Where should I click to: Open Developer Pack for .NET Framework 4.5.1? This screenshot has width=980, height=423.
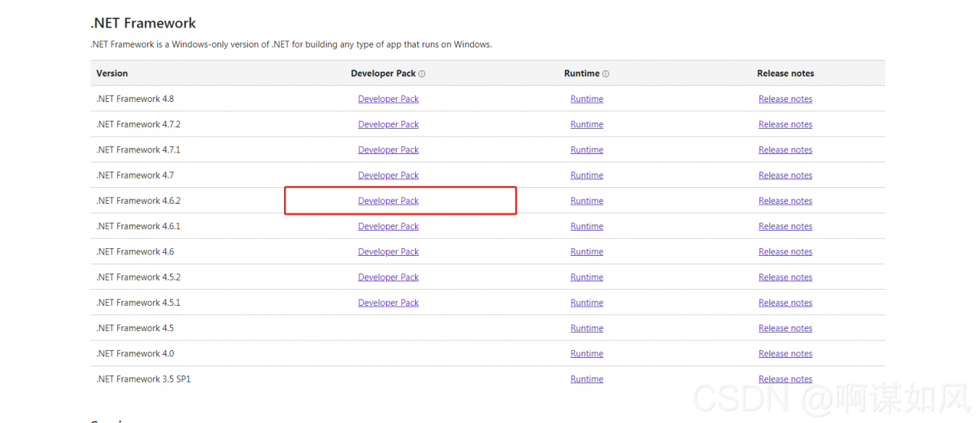388,303
